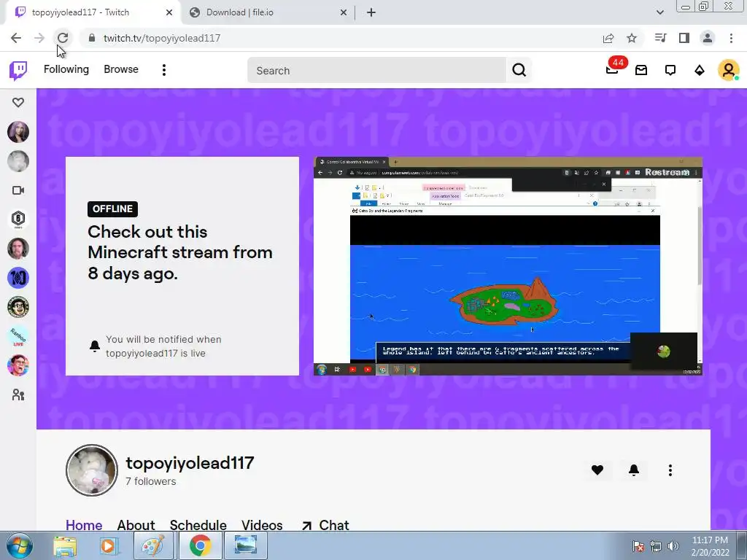The height and width of the screenshot is (560, 747).
Task: View site info via the padlock icon
Action: [x=92, y=38]
